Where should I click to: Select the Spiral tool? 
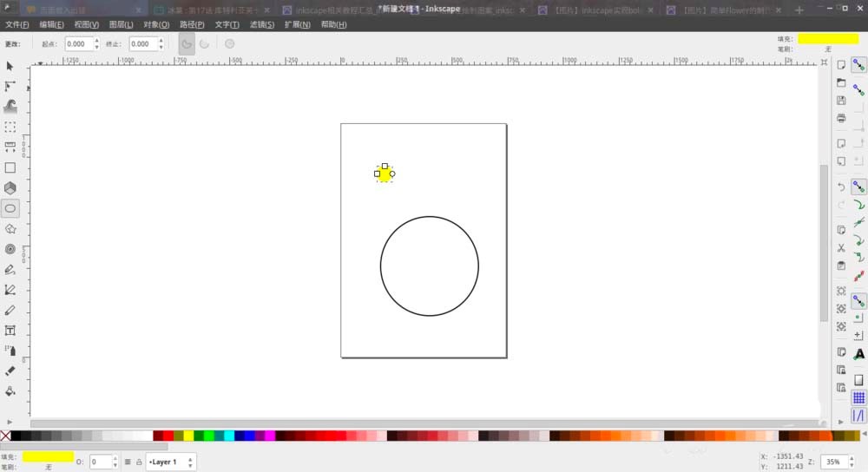[10, 249]
